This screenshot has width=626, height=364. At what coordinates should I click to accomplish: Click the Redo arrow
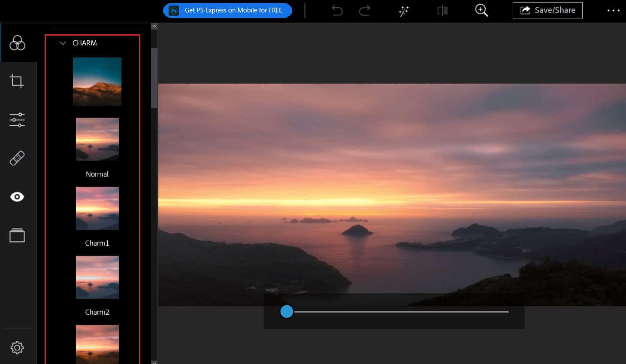coord(364,10)
